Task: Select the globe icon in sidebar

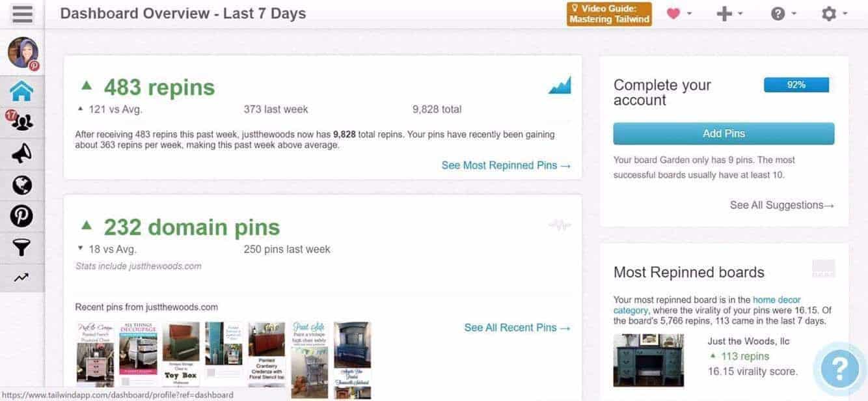Action: [x=21, y=185]
